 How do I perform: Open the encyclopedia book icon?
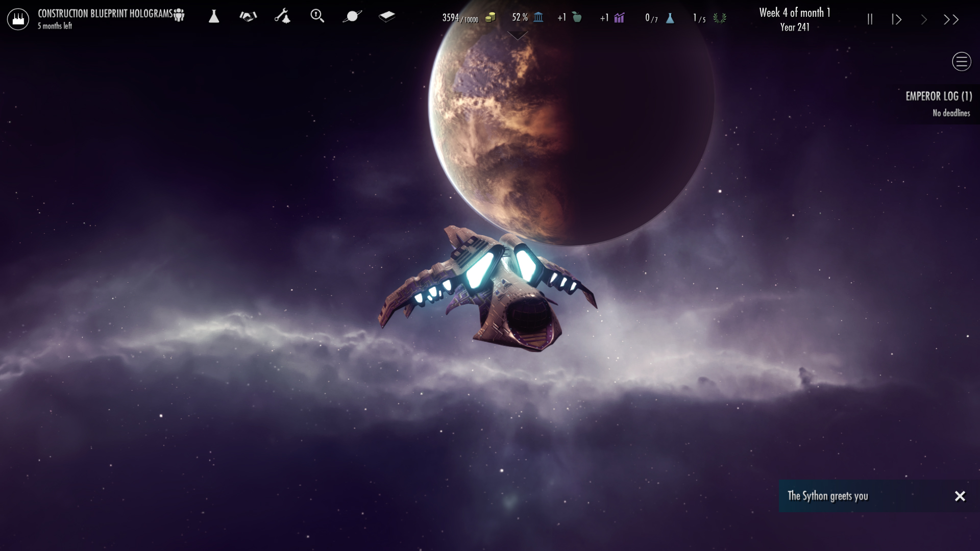click(387, 17)
